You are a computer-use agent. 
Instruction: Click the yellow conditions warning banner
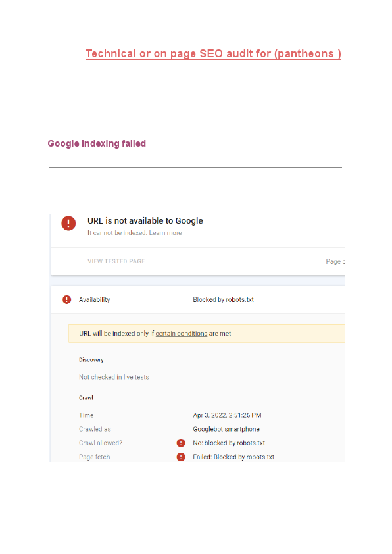tap(197, 334)
